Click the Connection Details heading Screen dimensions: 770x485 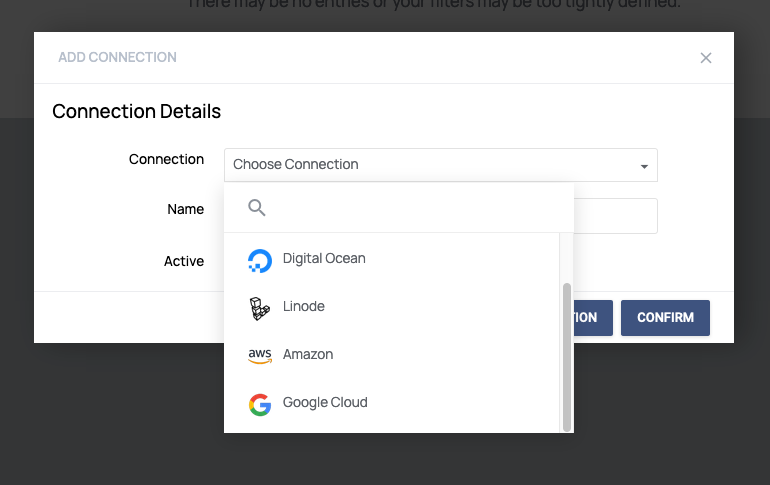[137, 111]
